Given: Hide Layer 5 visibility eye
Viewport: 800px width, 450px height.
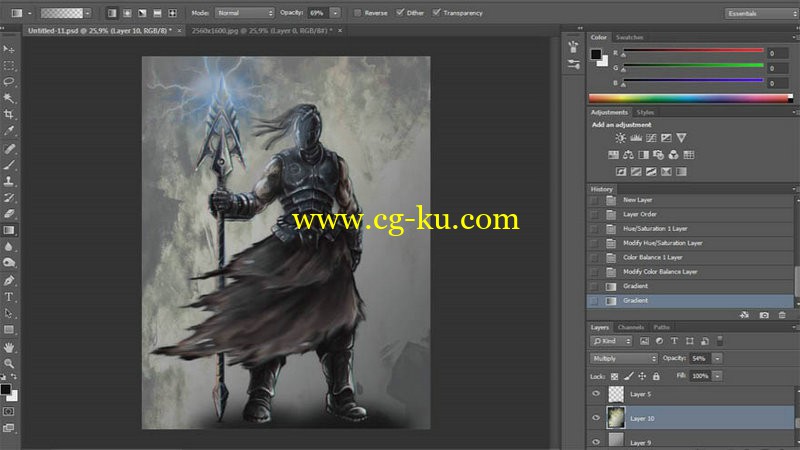Looking at the screenshot, I should [596, 394].
